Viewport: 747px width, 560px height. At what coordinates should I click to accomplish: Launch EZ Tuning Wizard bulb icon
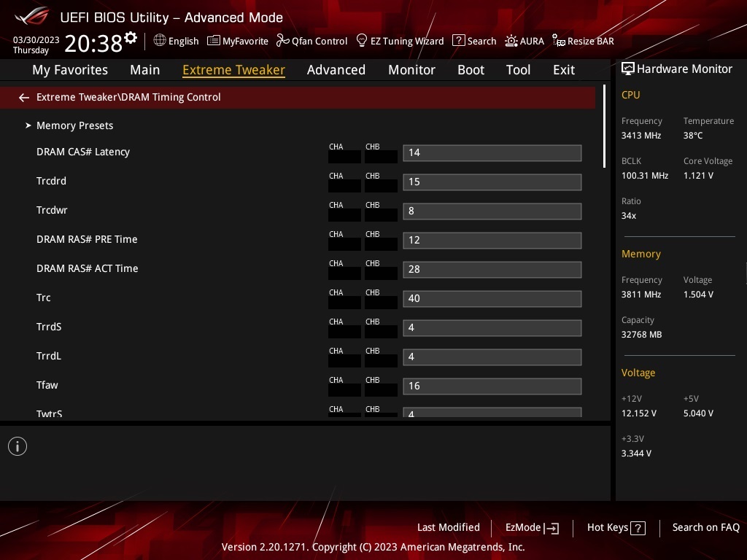pyautogui.click(x=362, y=41)
